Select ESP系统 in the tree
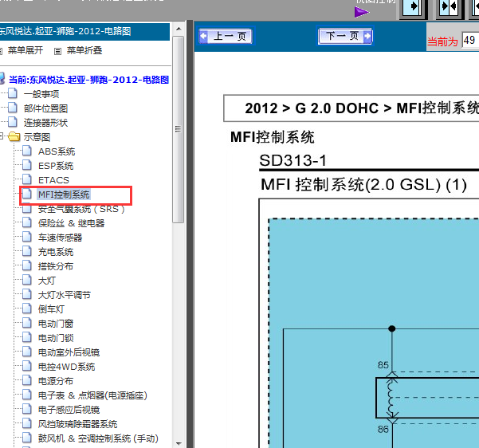The width and height of the screenshot is (479, 448). (56, 166)
